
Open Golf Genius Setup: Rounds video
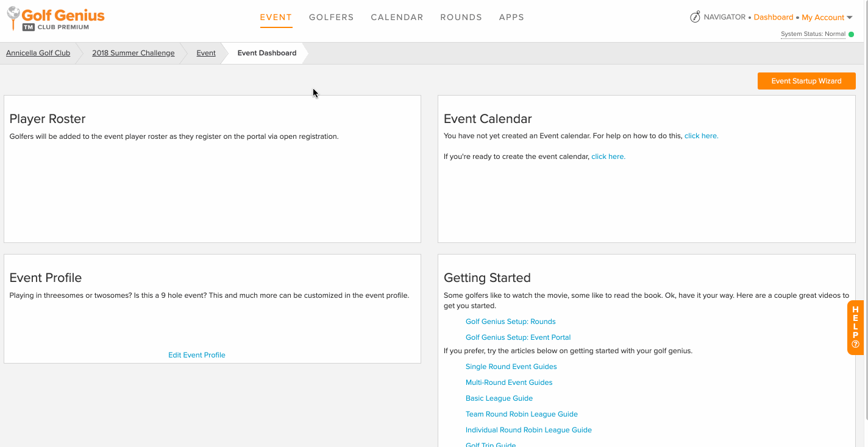(510, 321)
